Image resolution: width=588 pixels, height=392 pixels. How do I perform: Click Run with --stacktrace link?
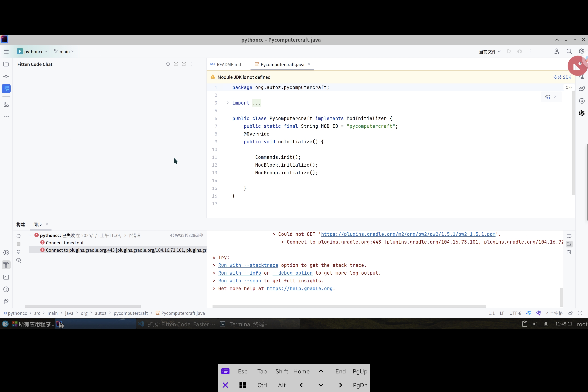[x=248, y=265]
